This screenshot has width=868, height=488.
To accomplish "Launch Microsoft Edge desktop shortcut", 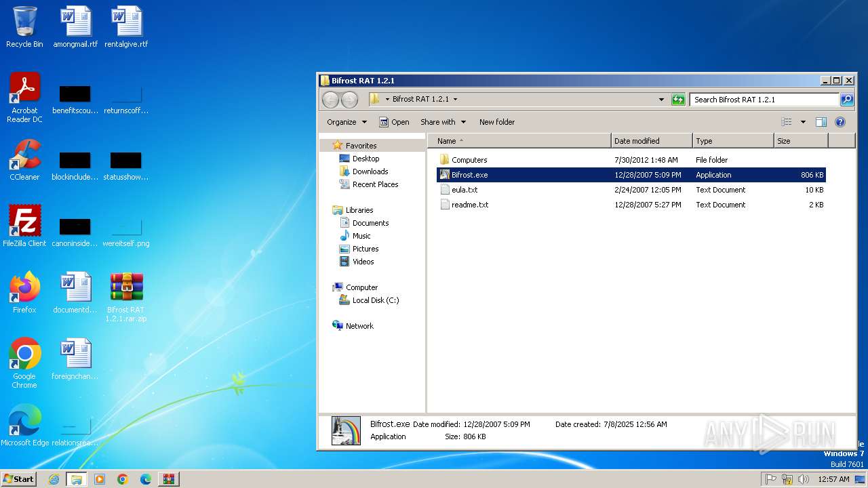I will pos(24,426).
